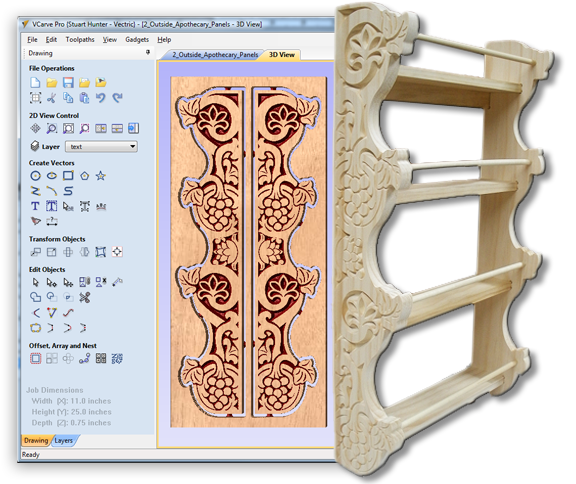
Task: Open the Toolpaths menu
Action: coord(80,40)
